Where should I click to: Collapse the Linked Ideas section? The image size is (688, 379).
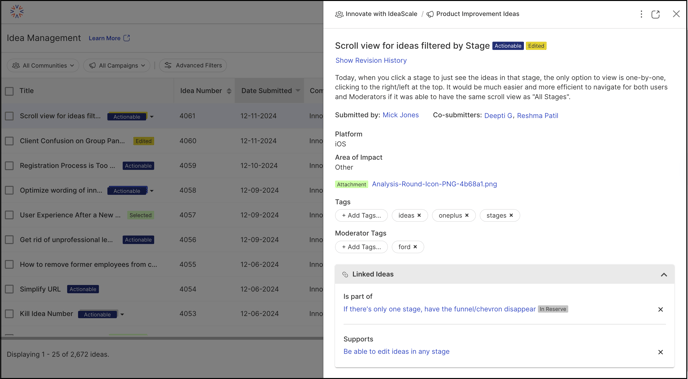click(664, 275)
